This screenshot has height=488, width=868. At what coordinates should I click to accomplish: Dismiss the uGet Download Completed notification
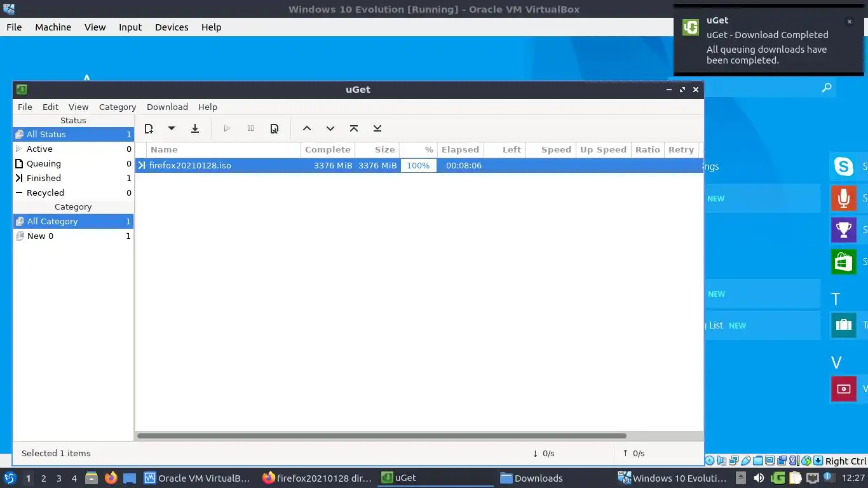pyautogui.click(x=849, y=22)
